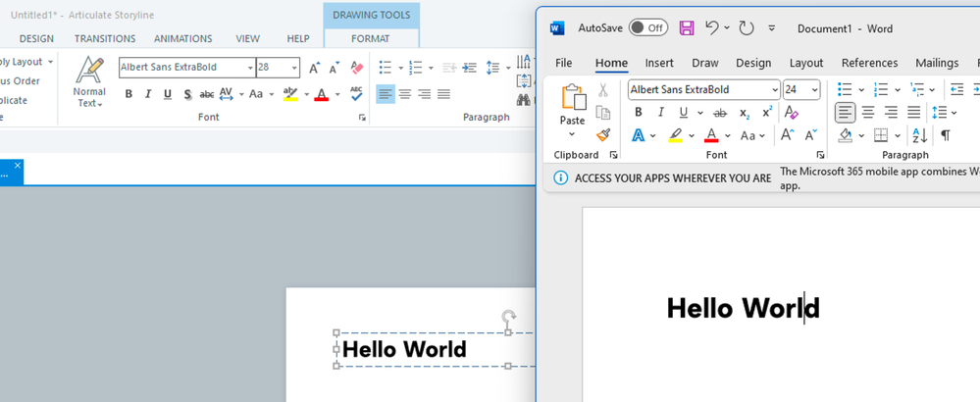Open the Animations tab in Storyline
Image resolution: width=980 pixels, height=402 pixels.
point(182,38)
